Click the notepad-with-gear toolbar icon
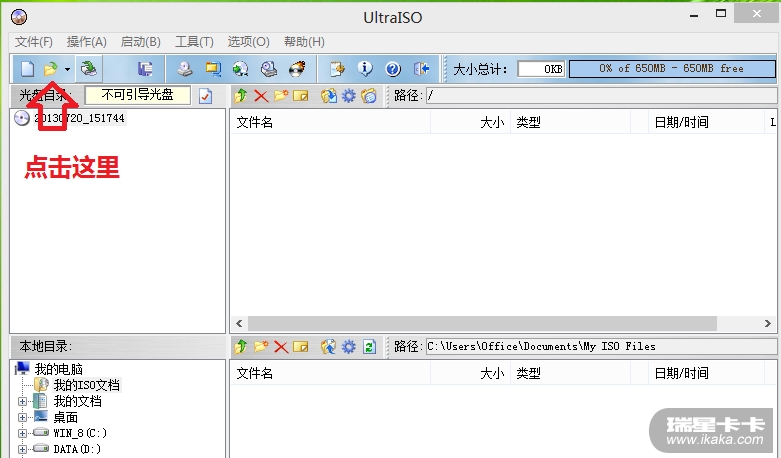 click(x=337, y=69)
